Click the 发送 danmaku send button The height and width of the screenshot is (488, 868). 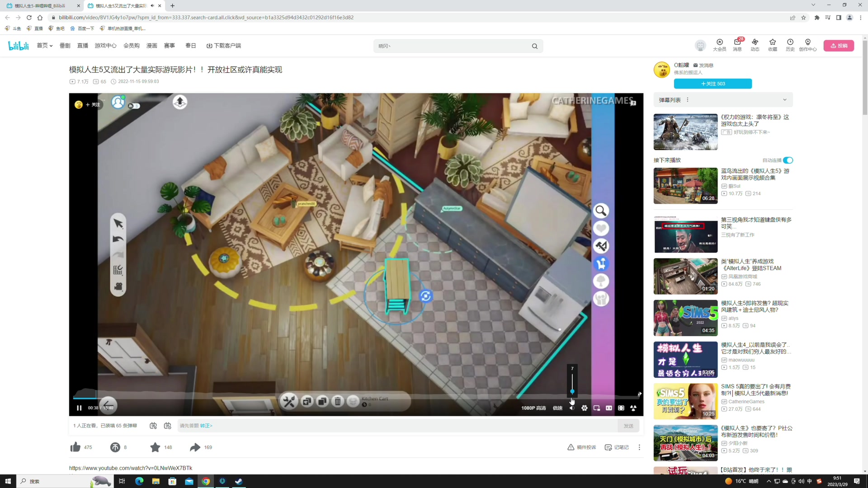pos(628,426)
